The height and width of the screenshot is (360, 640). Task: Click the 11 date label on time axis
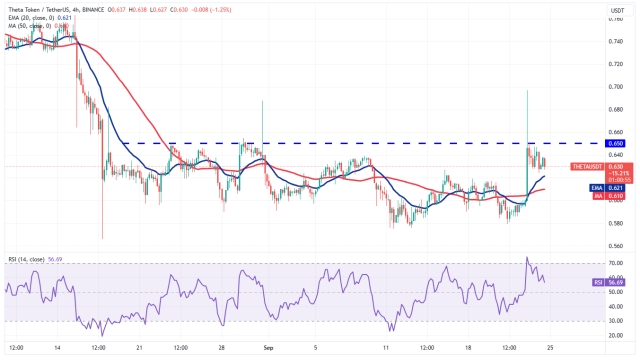click(386, 348)
